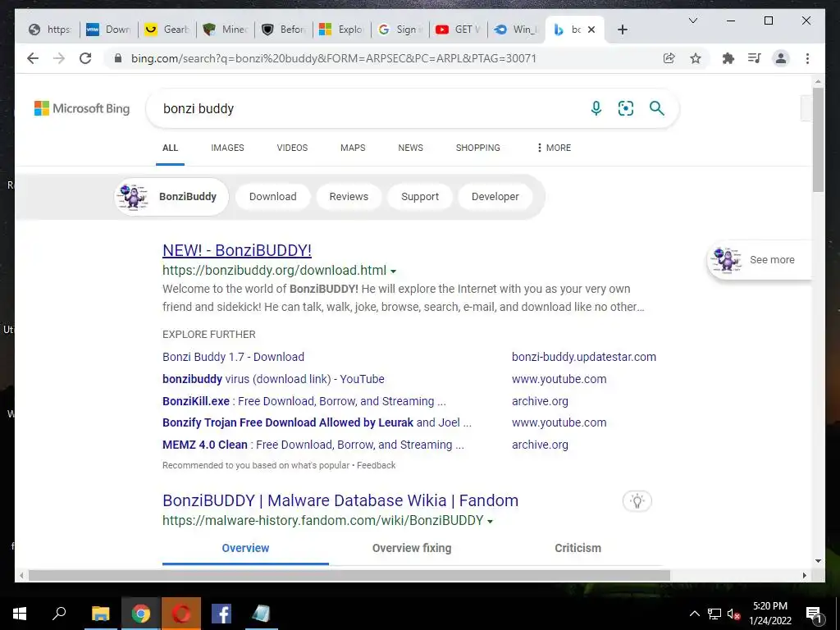The image size is (840, 630).
Task: Click the Chrome address bar URL
Action: tap(333, 58)
